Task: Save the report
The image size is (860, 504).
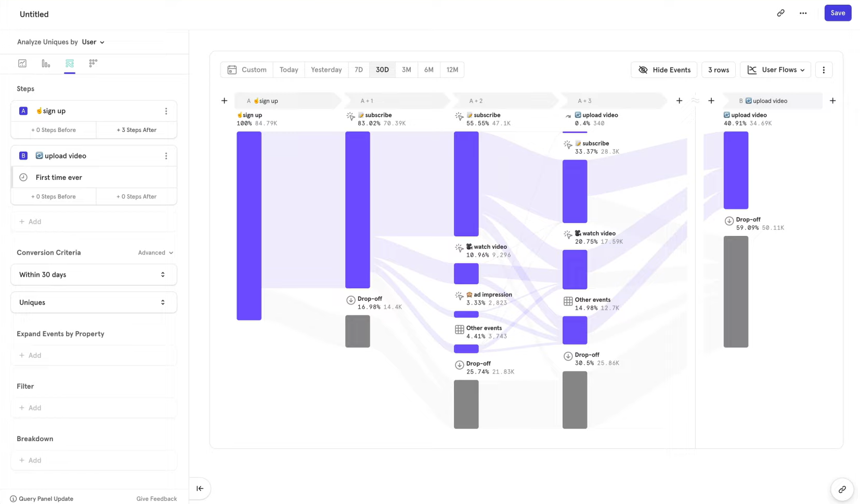Action: click(837, 13)
